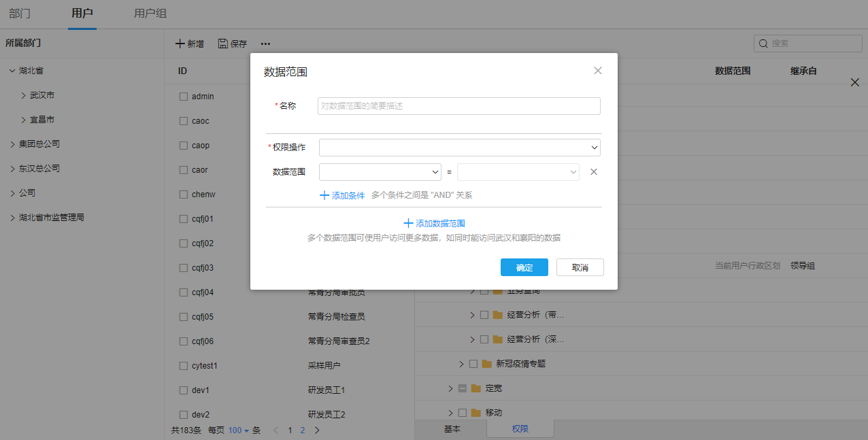The height and width of the screenshot is (440, 868).
Task: Expand the 宜昌市 tree node
Action: (x=23, y=120)
